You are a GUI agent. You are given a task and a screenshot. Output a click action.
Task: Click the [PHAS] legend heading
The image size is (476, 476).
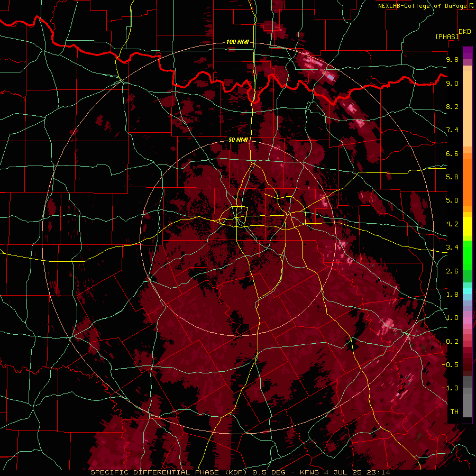447,36
